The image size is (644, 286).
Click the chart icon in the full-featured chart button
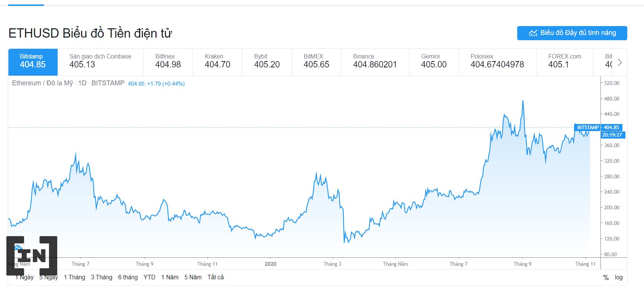pos(533,33)
